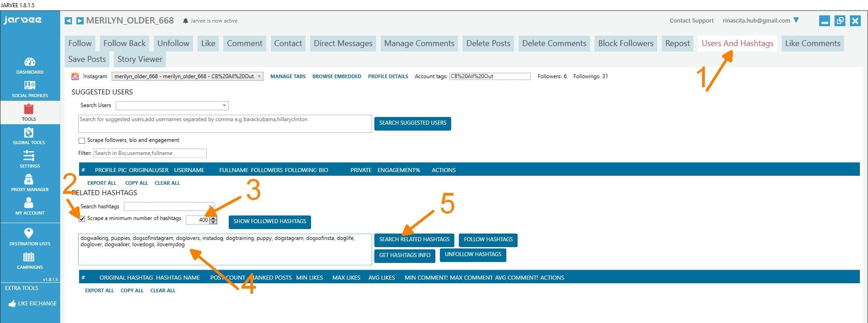Click Show Followed Hashtags button

[270, 222]
